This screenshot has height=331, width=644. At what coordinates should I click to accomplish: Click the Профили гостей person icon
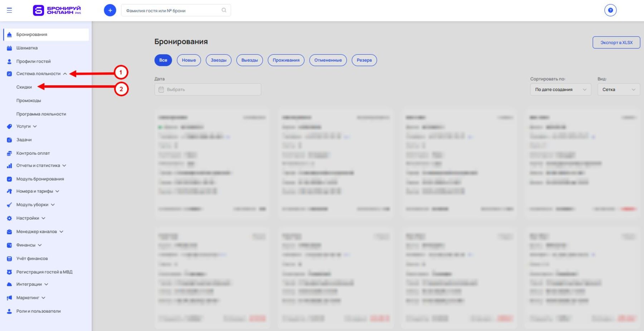click(9, 62)
